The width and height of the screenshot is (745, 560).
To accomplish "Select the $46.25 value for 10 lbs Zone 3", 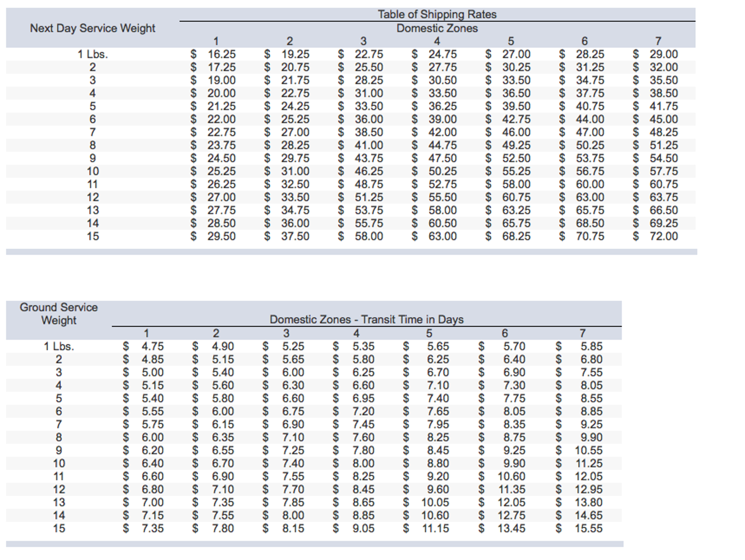I will (x=369, y=171).
